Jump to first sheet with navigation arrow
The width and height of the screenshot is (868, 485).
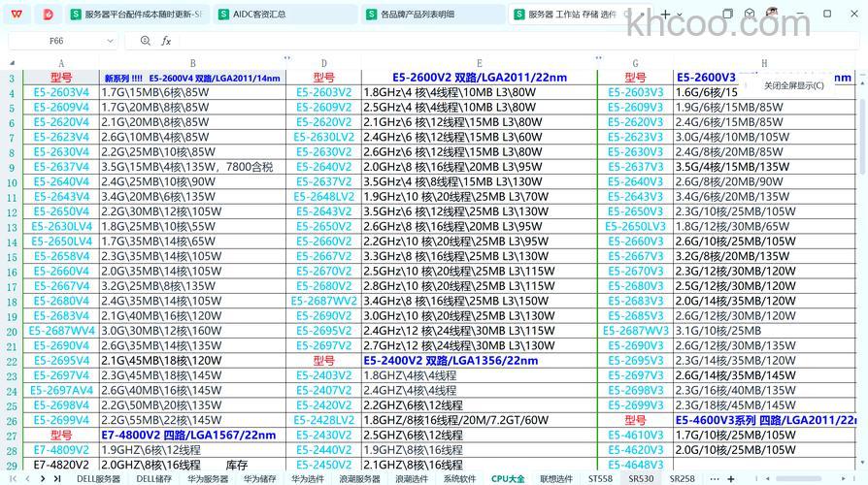click(13, 478)
